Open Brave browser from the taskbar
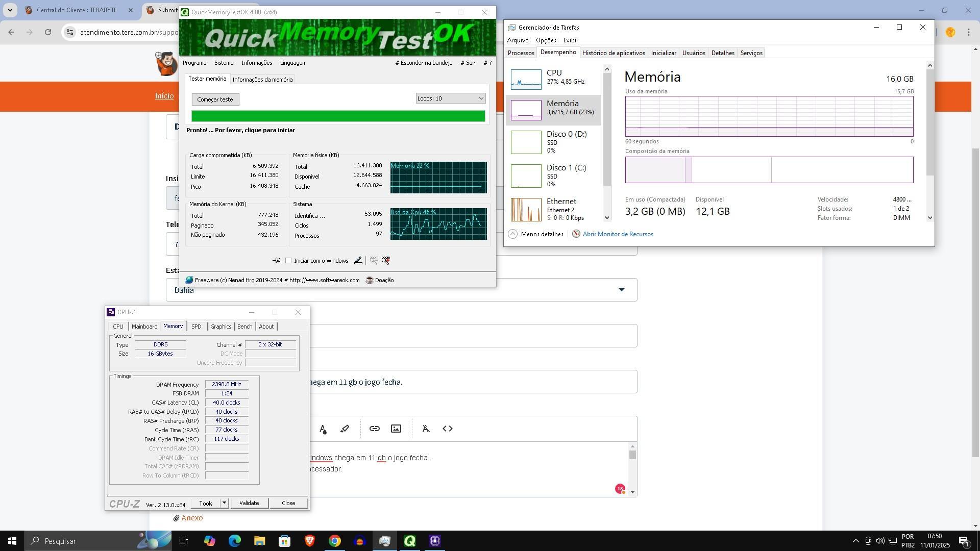This screenshot has width=980, height=551. click(x=309, y=541)
